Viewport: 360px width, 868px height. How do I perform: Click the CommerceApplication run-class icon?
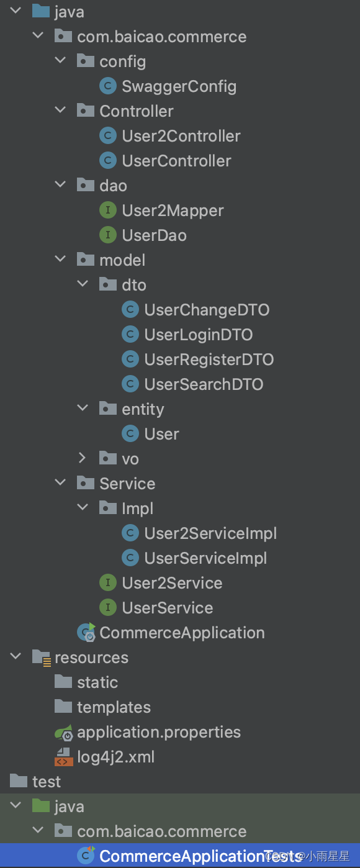pyautogui.click(x=86, y=632)
